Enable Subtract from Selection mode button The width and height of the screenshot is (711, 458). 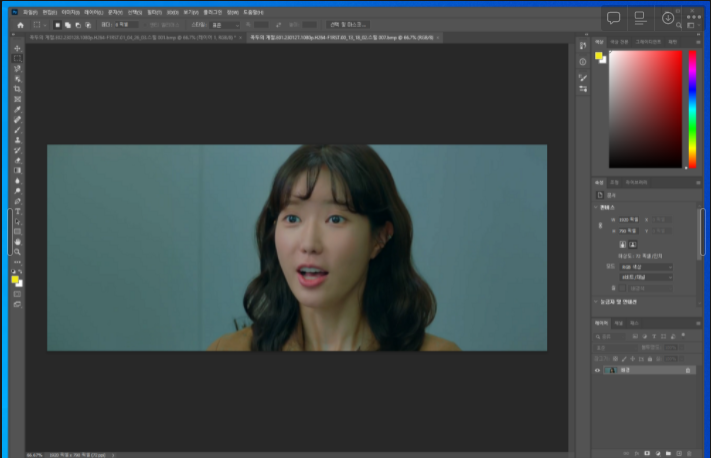coord(78,25)
